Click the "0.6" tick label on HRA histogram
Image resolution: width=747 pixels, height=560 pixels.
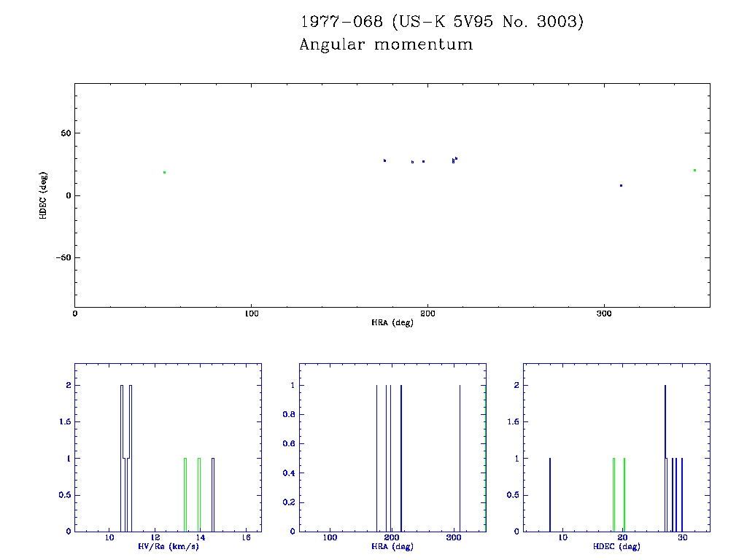pyautogui.click(x=289, y=443)
